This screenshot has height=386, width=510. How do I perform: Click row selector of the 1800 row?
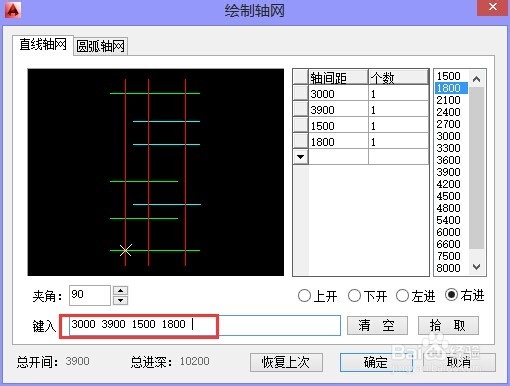click(301, 141)
